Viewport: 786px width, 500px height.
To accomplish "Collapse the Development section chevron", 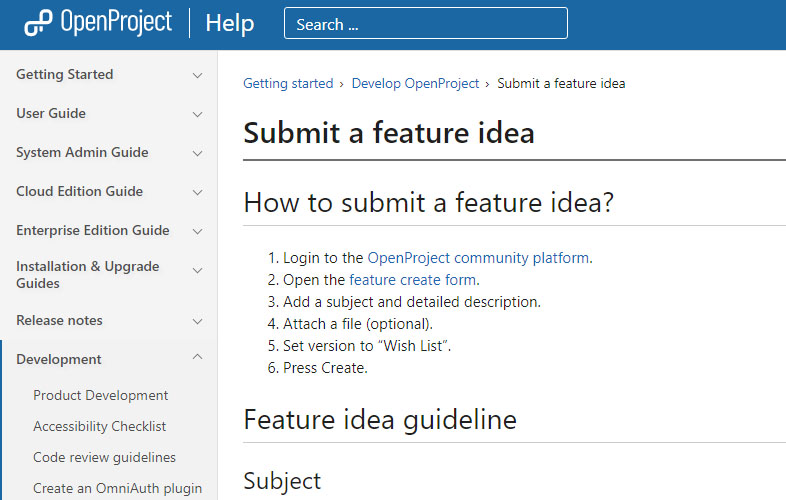I will click(197, 359).
